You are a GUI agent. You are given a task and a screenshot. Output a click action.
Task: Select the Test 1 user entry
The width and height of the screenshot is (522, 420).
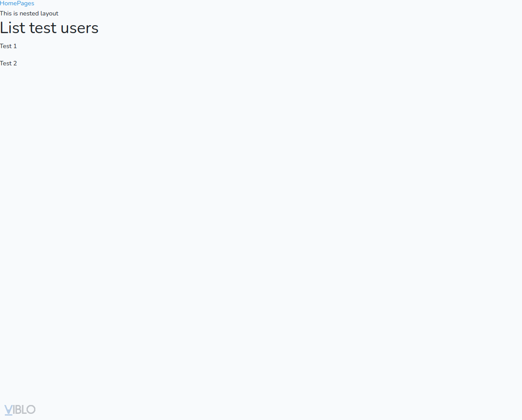click(8, 46)
